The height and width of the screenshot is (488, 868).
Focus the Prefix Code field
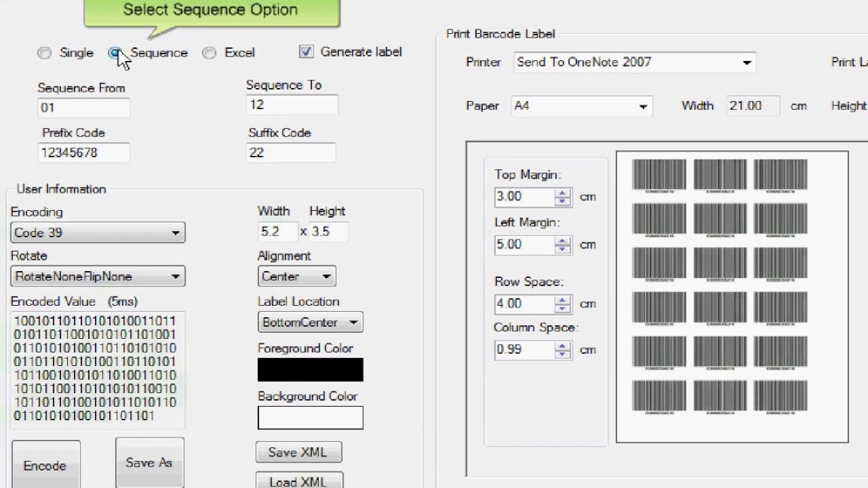pyautogui.click(x=83, y=152)
